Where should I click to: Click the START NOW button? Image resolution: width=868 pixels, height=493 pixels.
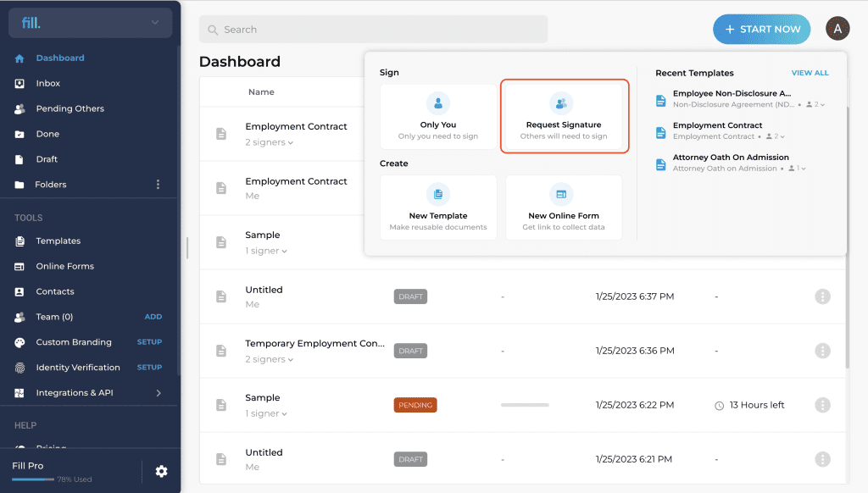[x=762, y=30]
